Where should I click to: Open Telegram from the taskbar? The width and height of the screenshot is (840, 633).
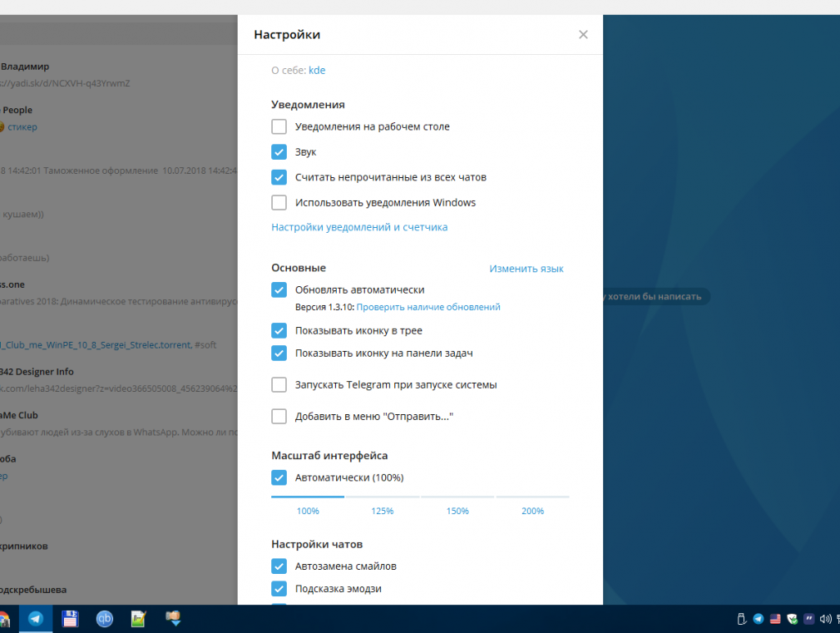pos(36,619)
